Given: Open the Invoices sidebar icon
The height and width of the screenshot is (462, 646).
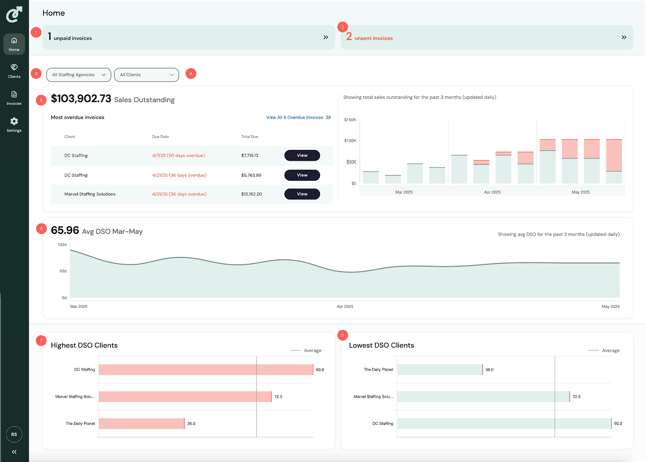Looking at the screenshot, I should (x=14, y=98).
